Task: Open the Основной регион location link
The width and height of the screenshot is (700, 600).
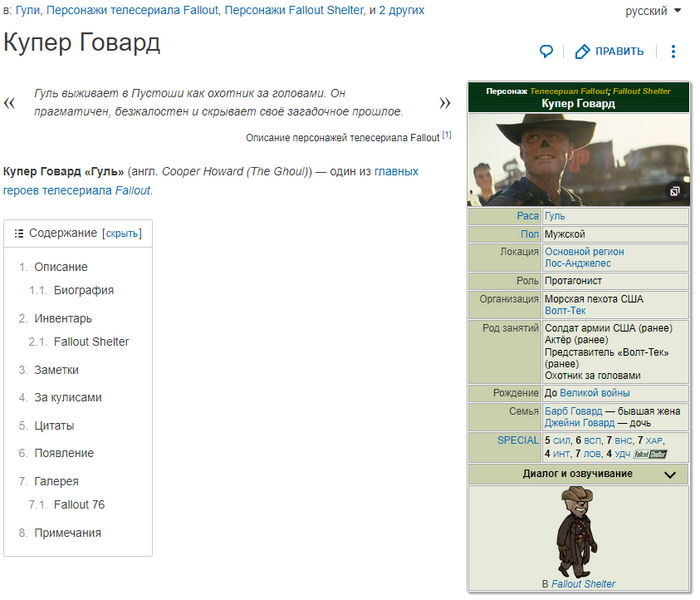Action: point(584,252)
